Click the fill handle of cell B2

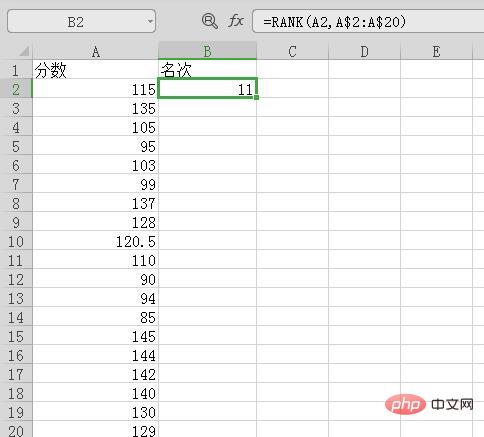coord(256,97)
